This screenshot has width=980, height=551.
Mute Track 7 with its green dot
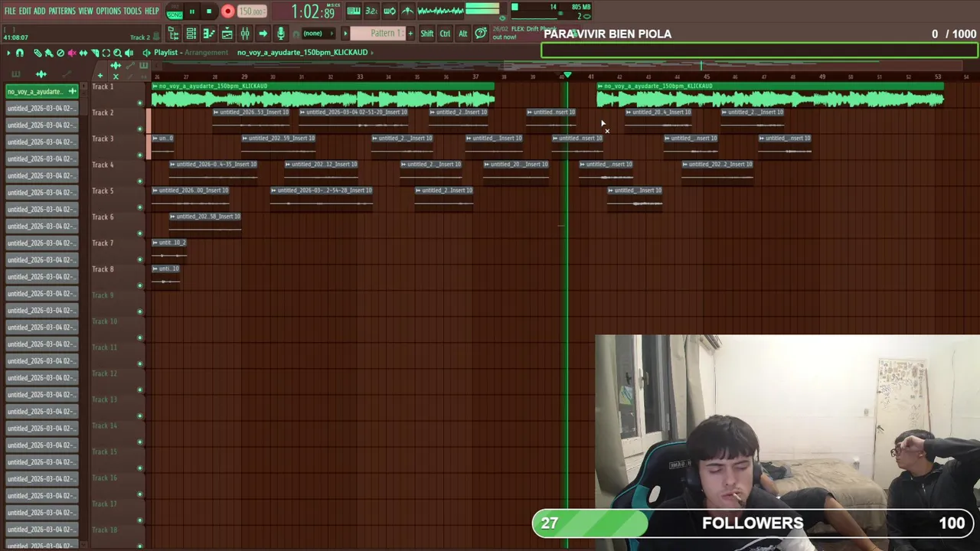pyautogui.click(x=139, y=259)
